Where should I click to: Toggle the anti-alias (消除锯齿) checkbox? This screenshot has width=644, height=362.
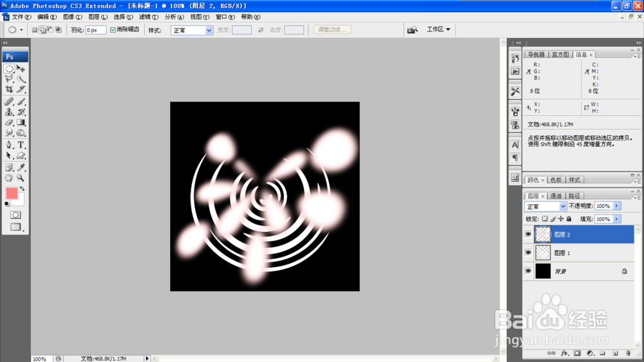[113, 30]
